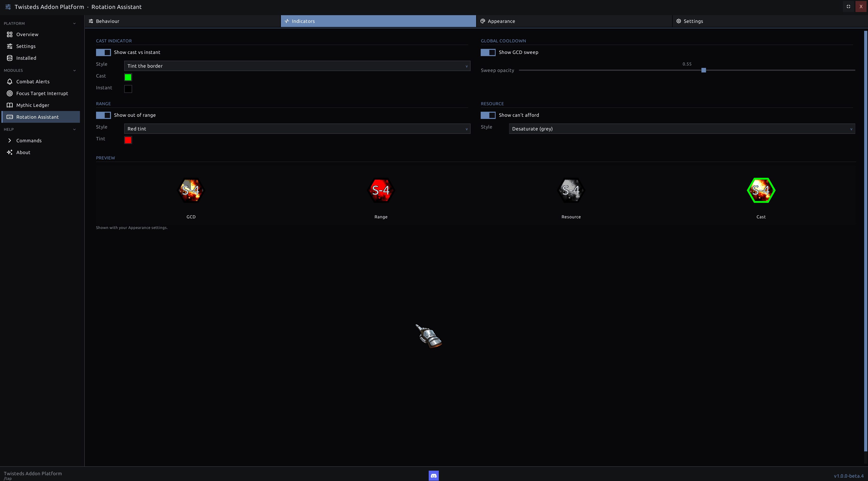Open the About page
The image size is (868, 481).
click(x=41, y=152)
